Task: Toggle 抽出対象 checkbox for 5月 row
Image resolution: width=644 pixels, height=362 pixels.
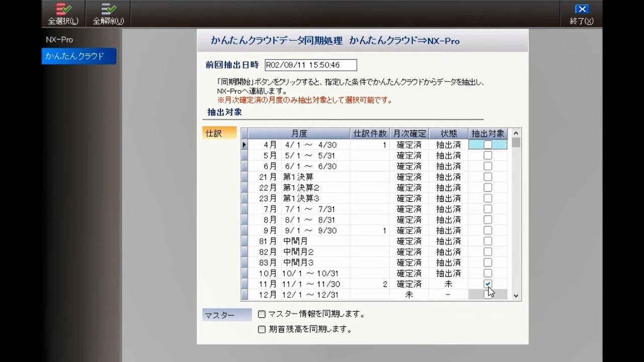Action: (x=488, y=155)
